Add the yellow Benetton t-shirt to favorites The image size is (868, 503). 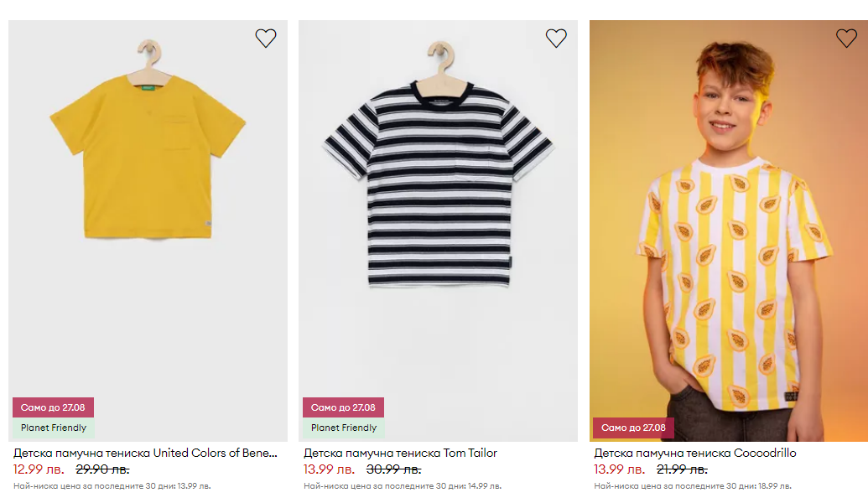(266, 38)
